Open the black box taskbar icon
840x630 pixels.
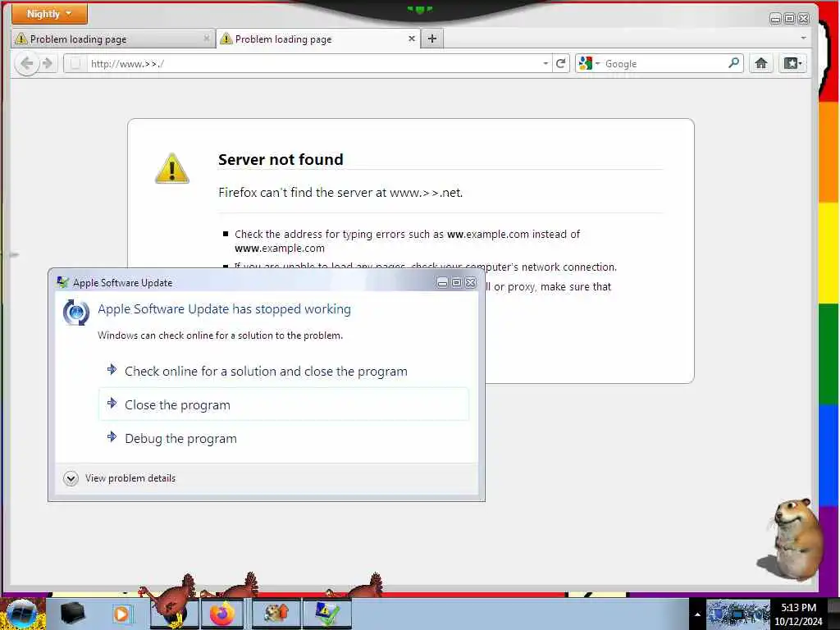pos(72,614)
